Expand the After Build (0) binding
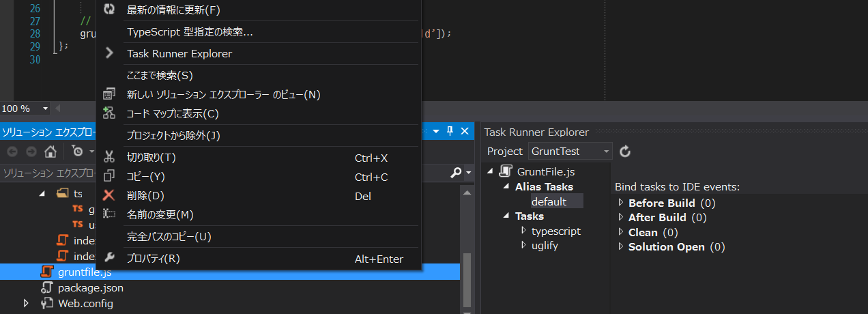This screenshot has height=314, width=868. tap(621, 217)
